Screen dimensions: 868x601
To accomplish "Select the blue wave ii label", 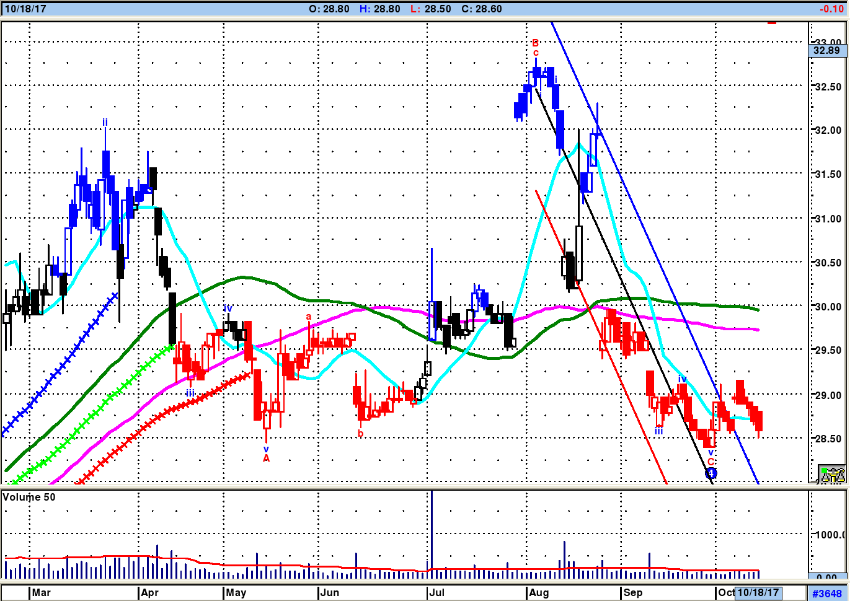I will 105,122.
